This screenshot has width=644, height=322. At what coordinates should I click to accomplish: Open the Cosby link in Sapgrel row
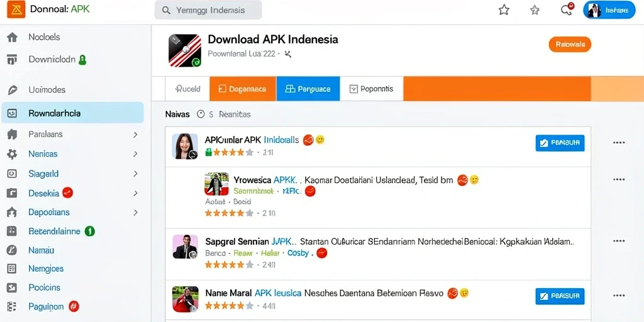[298, 253]
